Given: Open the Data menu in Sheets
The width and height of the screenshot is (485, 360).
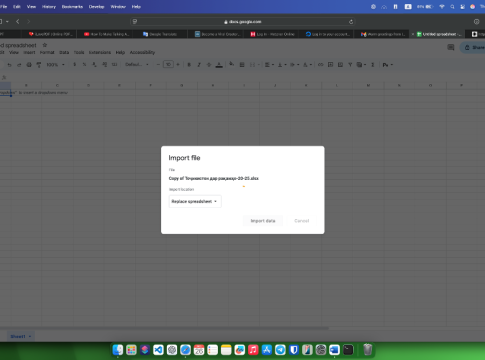Looking at the screenshot, I should (x=64, y=52).
